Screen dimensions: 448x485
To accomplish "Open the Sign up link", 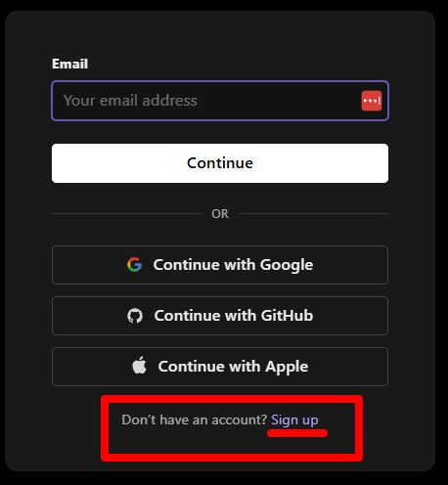I will pos(294,419).
